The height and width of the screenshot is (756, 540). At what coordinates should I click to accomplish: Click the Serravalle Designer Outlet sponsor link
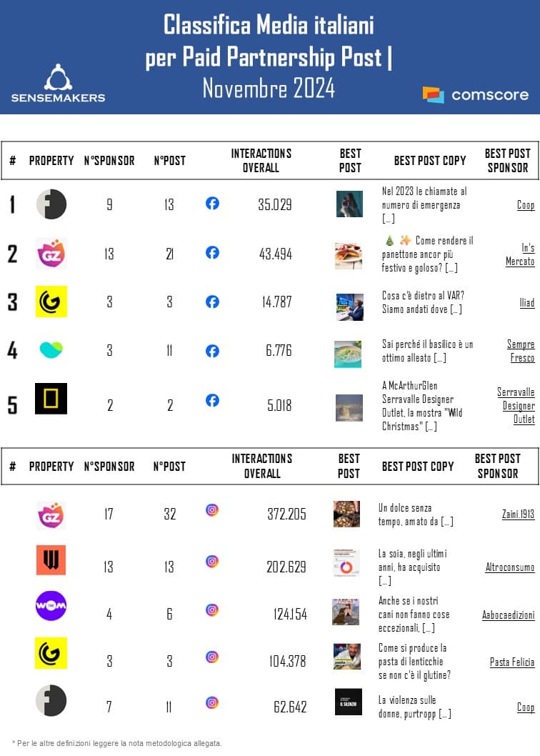(x=516, y=406)
